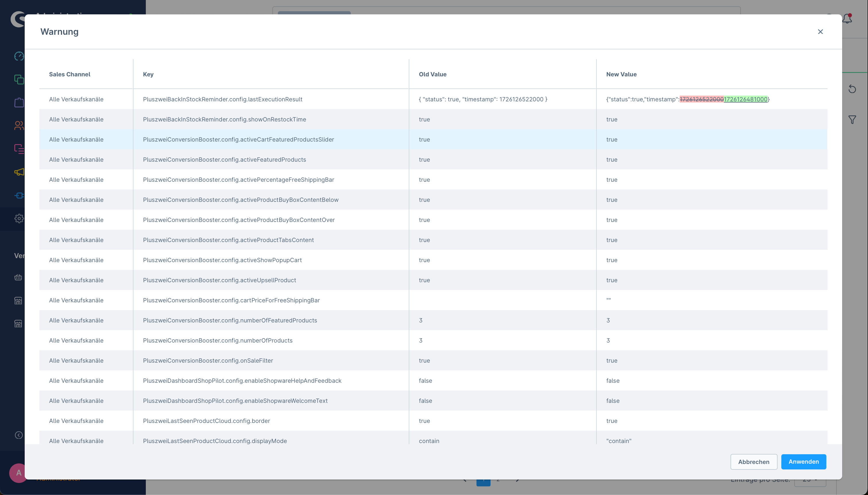
Task: Click the Abbrechen button
Action: [x=753, y=462]
